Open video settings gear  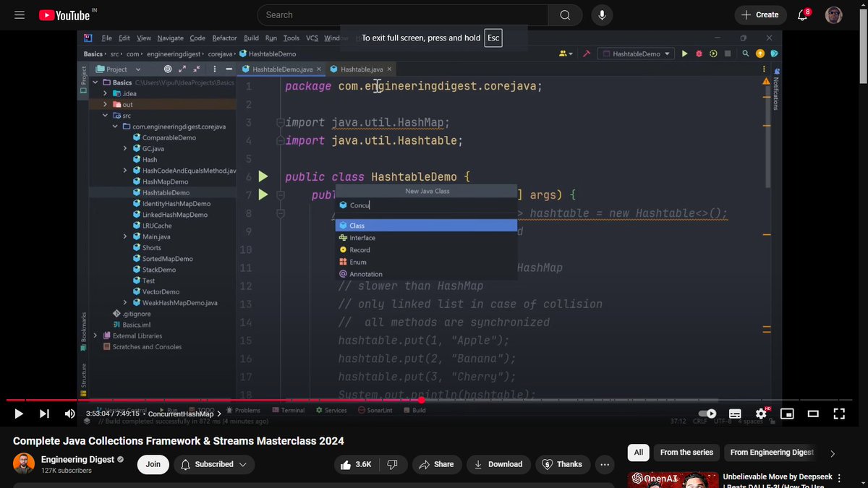click(761, 414)
